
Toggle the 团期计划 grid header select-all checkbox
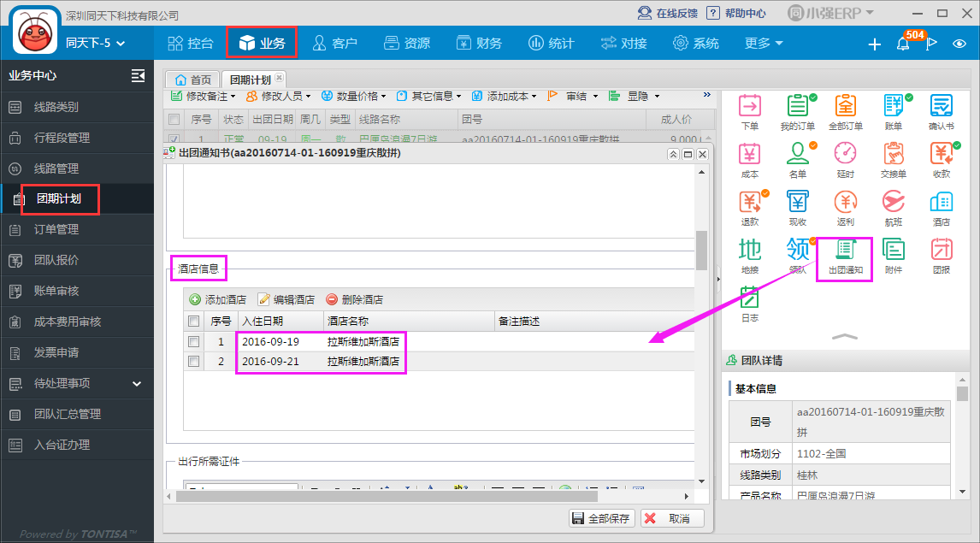click(174, 120)
